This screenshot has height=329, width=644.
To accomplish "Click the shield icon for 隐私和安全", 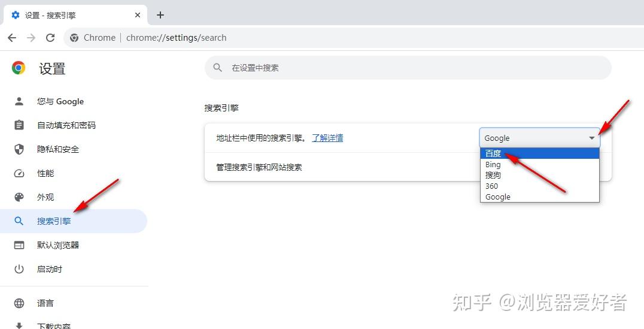I will 19,149.
